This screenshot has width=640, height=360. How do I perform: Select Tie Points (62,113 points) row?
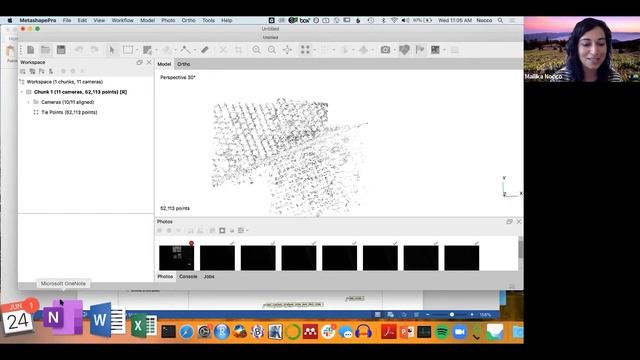[69, 112]
